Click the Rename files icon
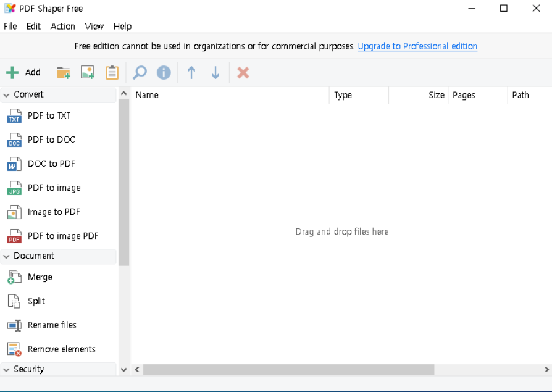Viewport: 552px width, 392px height. (x=14, y=325)
